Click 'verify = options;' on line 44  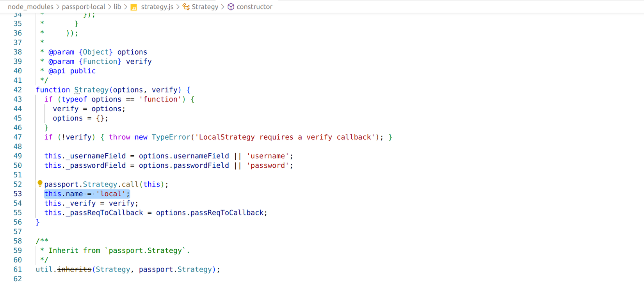[89, 109]
